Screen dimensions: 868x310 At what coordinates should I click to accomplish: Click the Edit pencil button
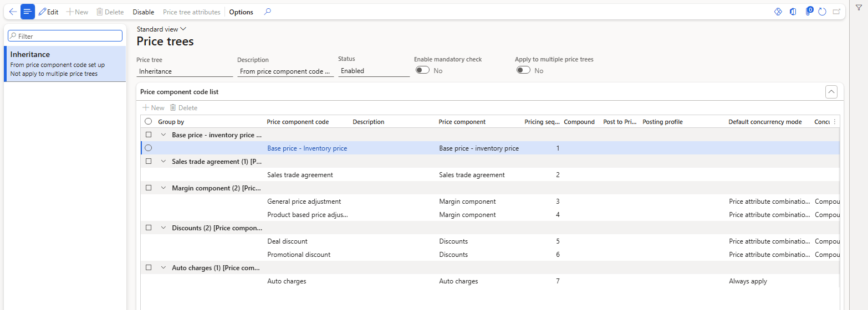click(48, 12)
